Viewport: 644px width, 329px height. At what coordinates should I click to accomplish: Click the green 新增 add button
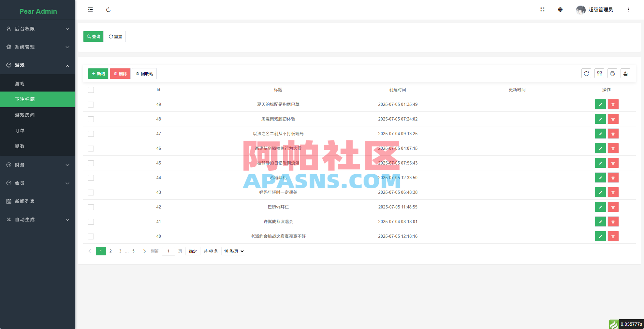click(98, 74)
